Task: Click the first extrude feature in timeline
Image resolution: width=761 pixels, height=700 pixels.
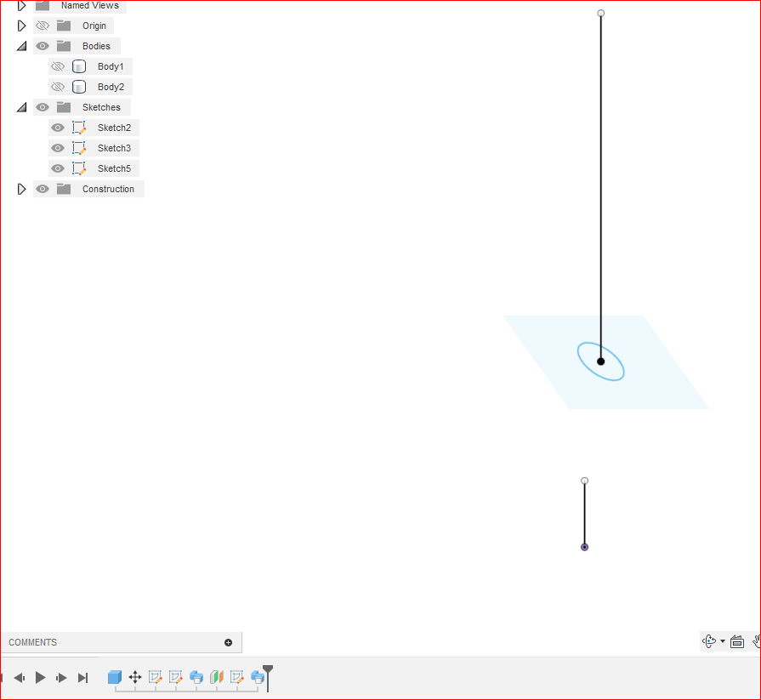Action: (196, 677)
